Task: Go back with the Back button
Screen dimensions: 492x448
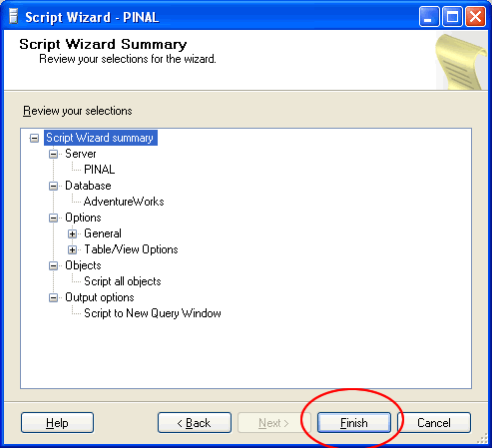Action: pyautogui.click(x=195, y=423)
